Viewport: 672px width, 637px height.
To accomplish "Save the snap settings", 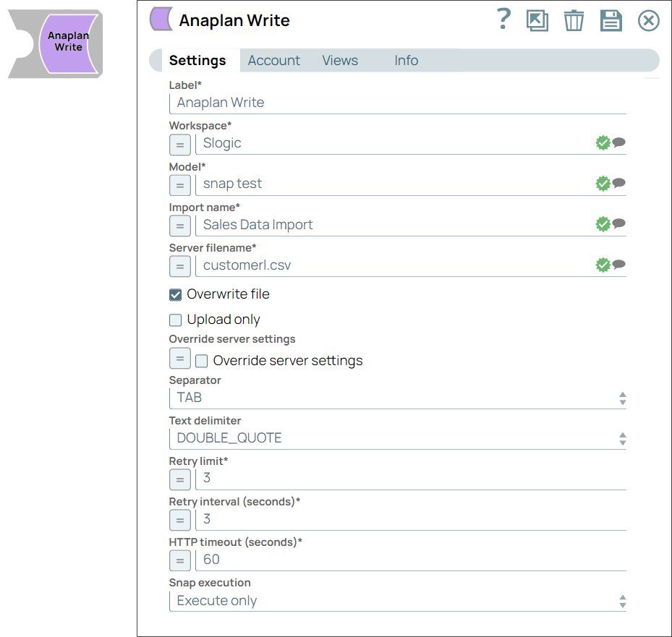I will pyautogui.click(x=611, y=20).
